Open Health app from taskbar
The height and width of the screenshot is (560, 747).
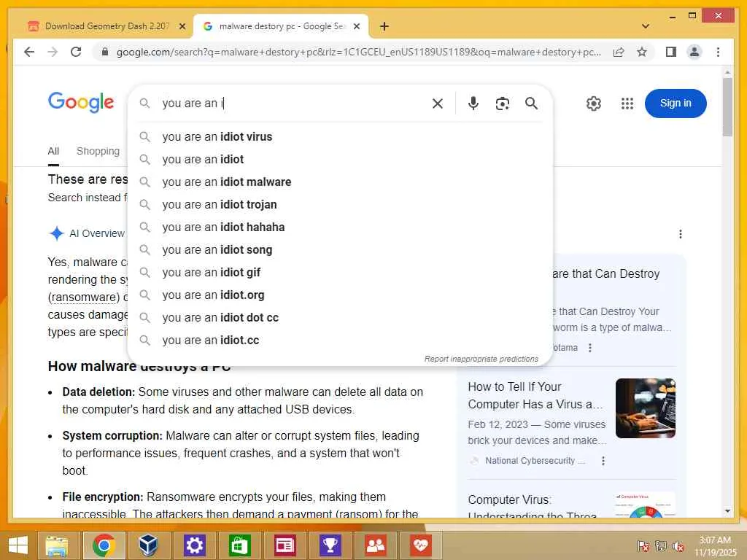pyautogui.click(x=421, y=545)
